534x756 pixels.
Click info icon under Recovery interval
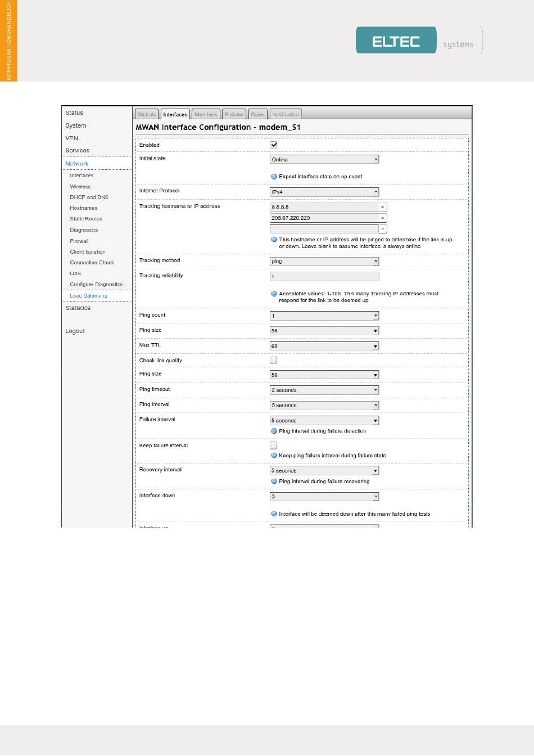click(274, 481)
